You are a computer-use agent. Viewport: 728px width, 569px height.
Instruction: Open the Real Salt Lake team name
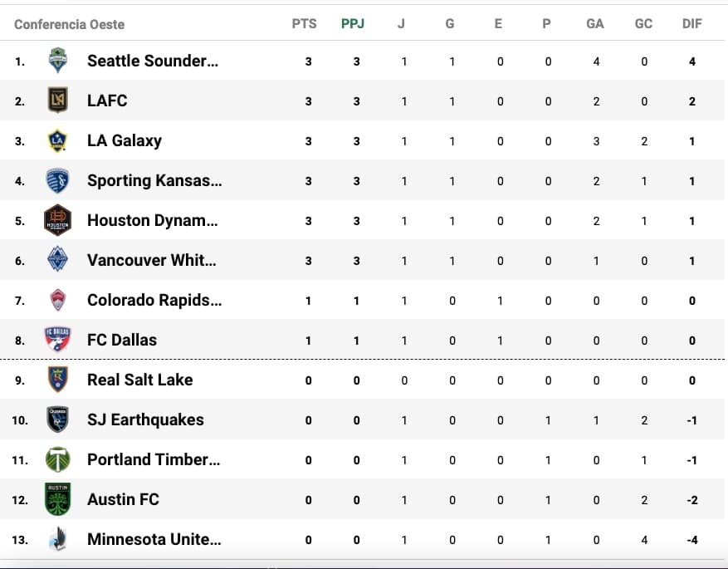coord(139,380)
